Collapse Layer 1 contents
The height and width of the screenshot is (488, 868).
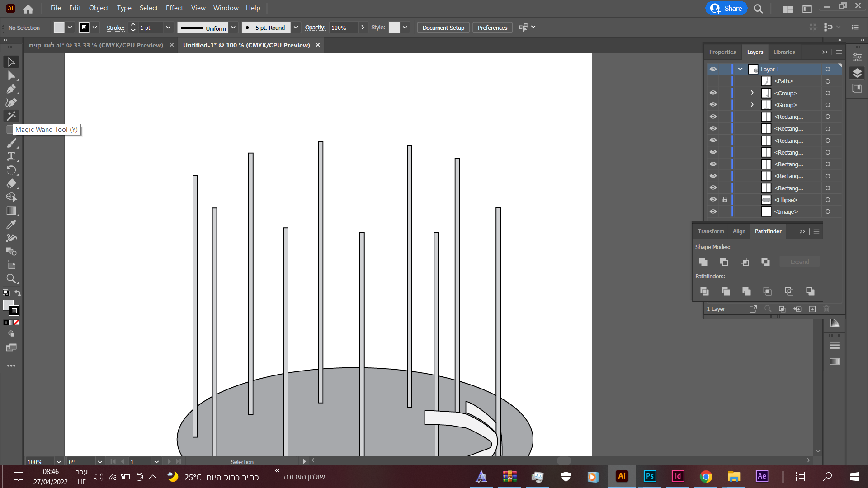point(741,69)
